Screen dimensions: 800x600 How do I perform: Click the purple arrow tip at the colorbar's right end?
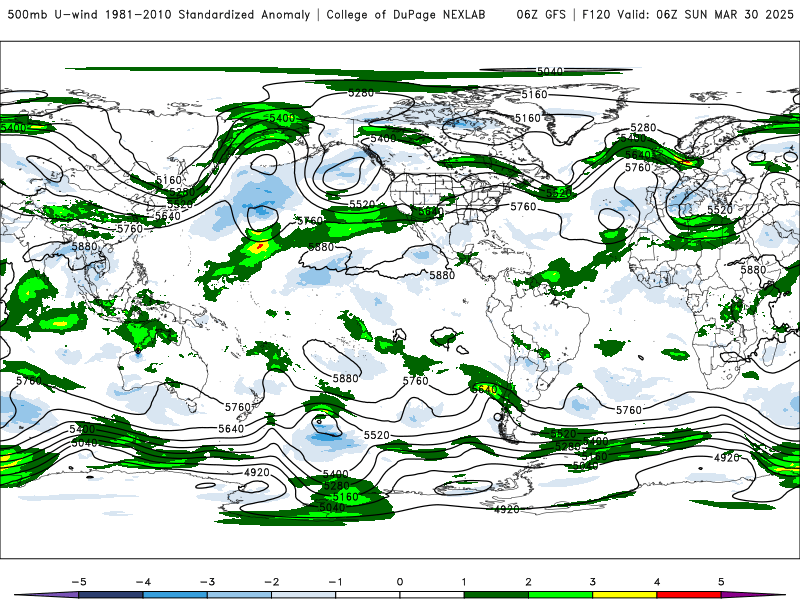[753, 595]
